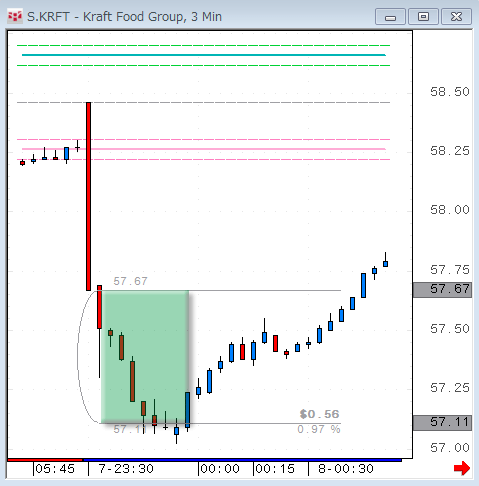Click the 0.97 % measurement label
Screen dimensions: 479x486
pyautogui.click(x=319, y=429)
